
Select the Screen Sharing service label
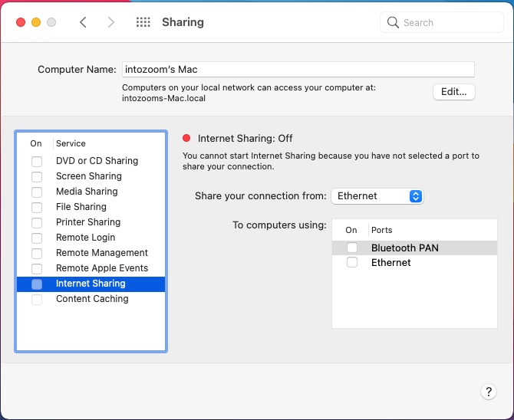click(x=89, y=176)
